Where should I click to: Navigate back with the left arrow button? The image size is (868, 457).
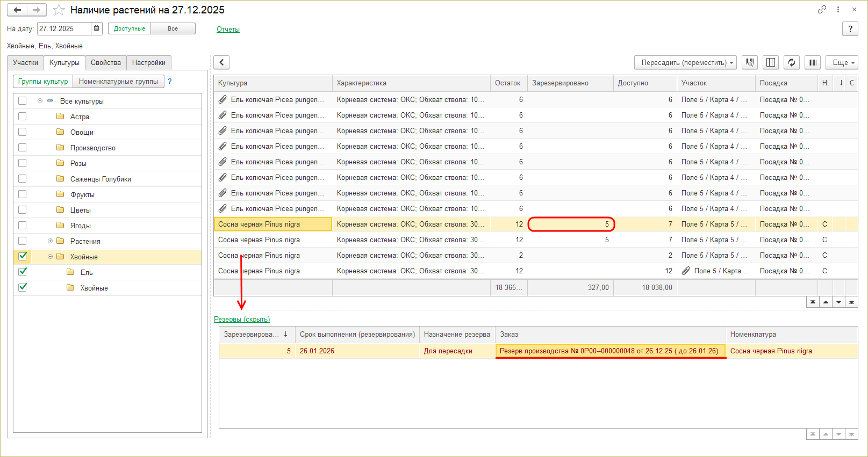tap(17, 10)
